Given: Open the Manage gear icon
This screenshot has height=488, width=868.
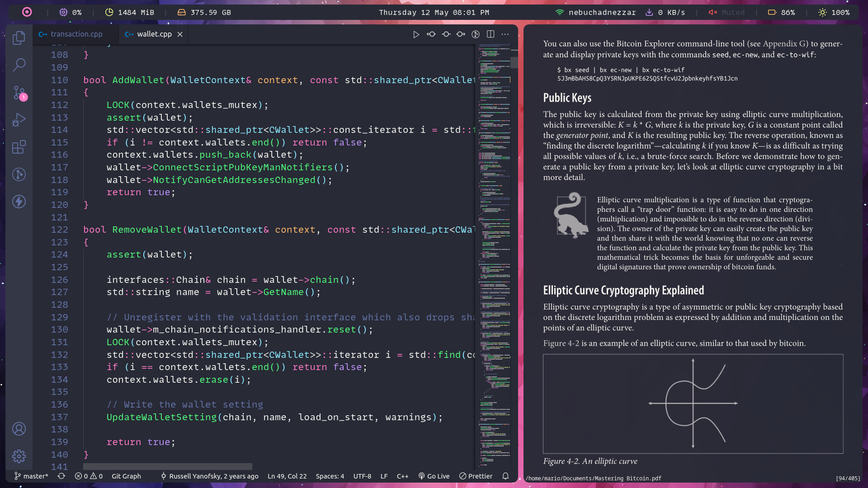Looking at the screenshot, I should click(x=19, y=456).
